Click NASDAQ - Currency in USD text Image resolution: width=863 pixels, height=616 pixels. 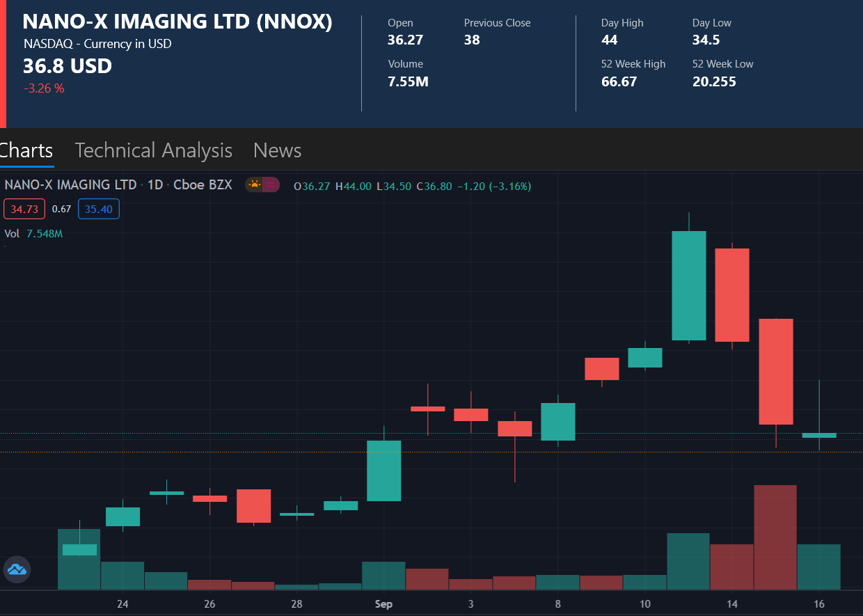pyautogui.click(x=97, y=44)
